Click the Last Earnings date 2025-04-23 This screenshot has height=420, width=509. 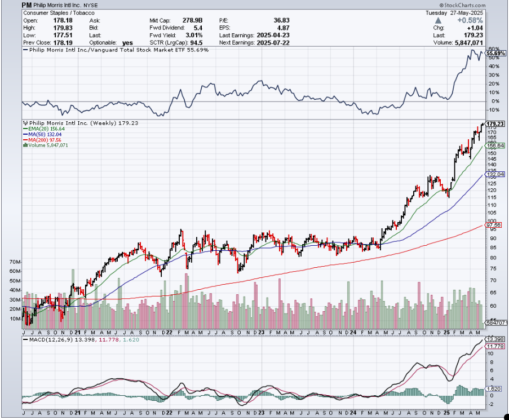coord(273,36)
